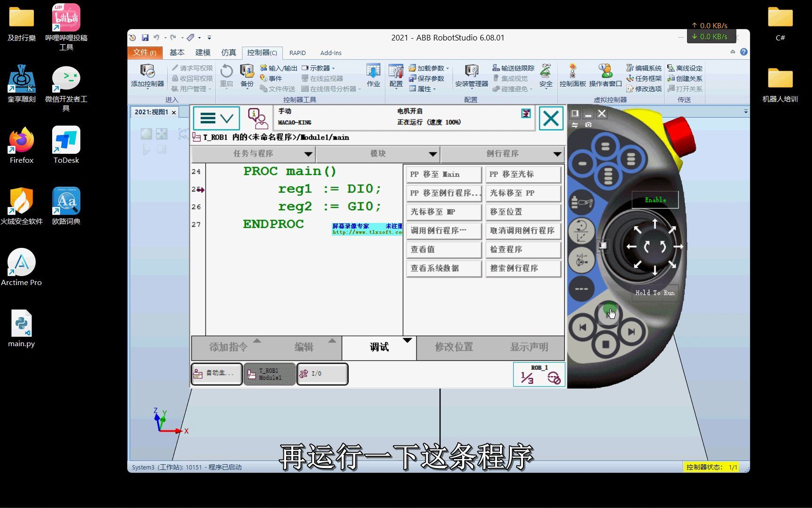Open the I/O taskbar button in FlexPendant
This screenshot has width=812, height=508.
tap(322, 374)
